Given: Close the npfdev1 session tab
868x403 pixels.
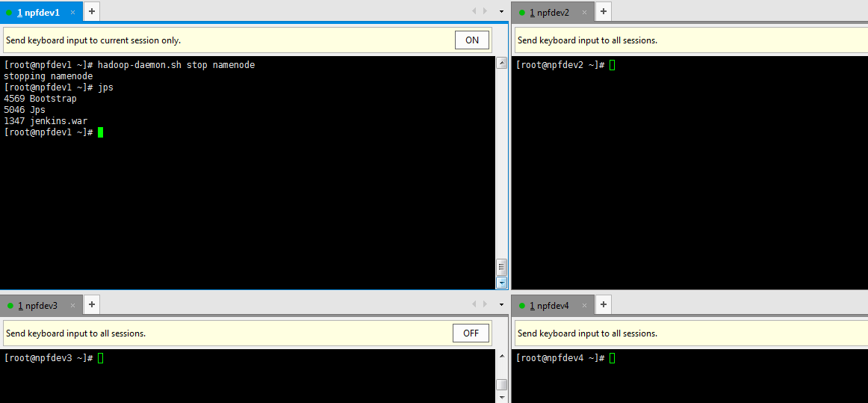Looking at the screenshot, I should coord(72,12).
